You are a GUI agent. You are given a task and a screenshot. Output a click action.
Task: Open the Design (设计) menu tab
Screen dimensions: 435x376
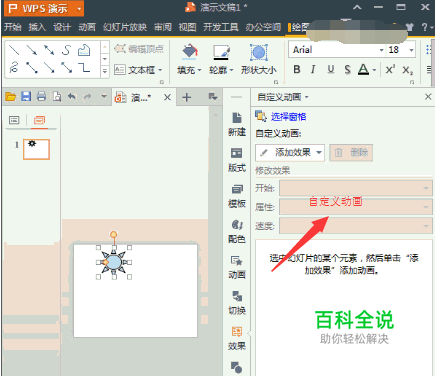pyautogui.click(x=62, y=27)
